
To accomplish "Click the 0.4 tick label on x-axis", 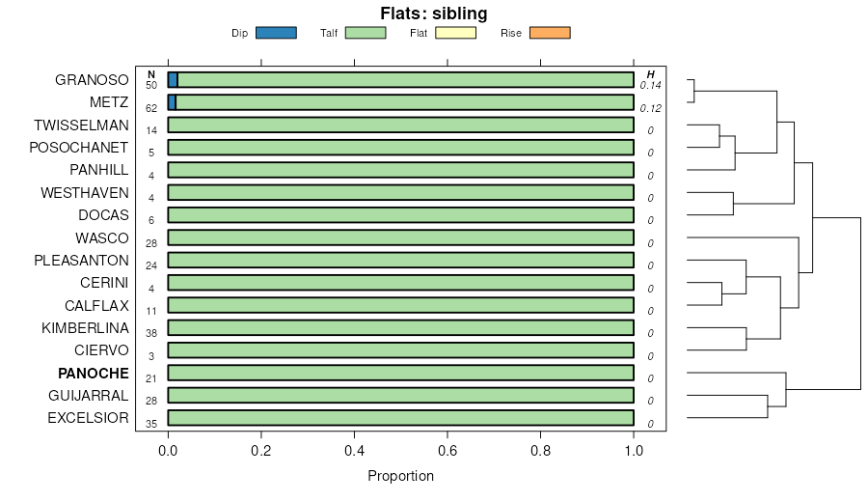I will (x=354, y=449).
